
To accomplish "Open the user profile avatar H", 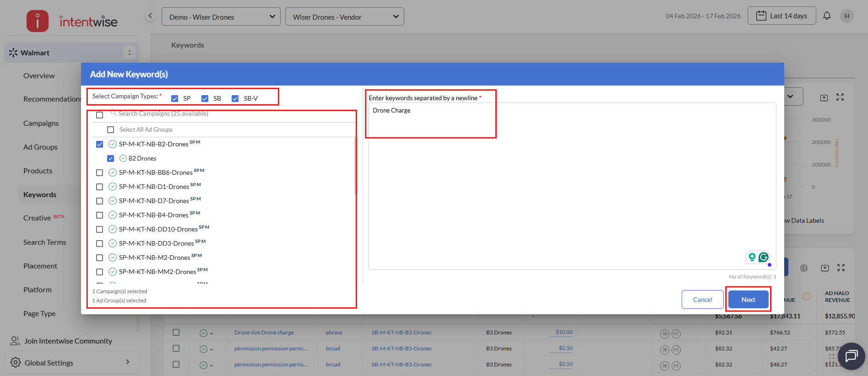I will (x=846, y=16).
